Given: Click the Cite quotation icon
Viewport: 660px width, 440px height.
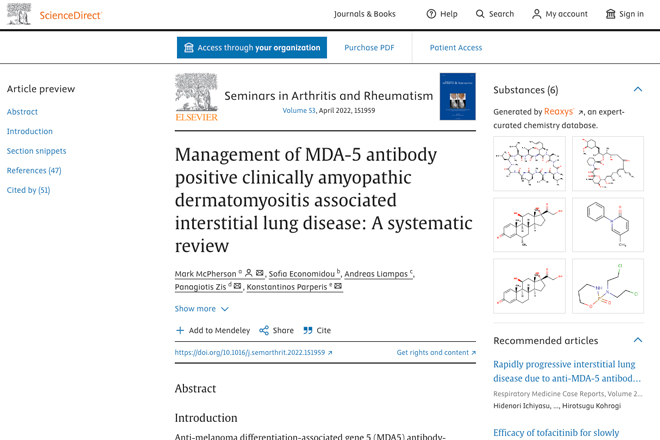Looking at the screenshot, I should (x=308, y=330).
